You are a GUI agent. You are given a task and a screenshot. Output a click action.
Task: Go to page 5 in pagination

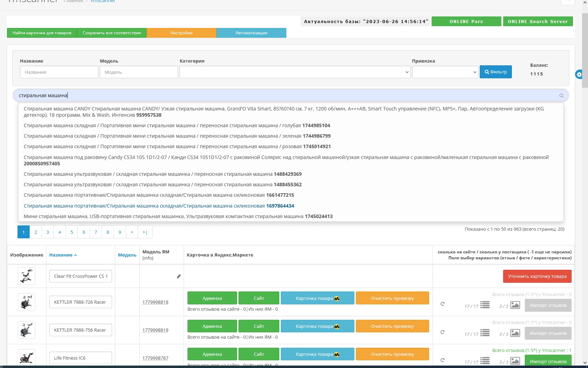72,232
